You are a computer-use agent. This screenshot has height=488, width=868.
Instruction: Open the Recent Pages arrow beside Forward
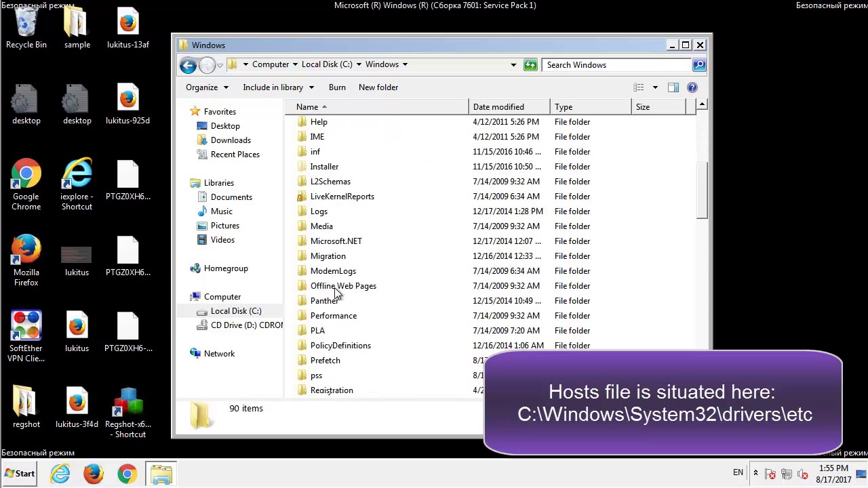[220, 65]
